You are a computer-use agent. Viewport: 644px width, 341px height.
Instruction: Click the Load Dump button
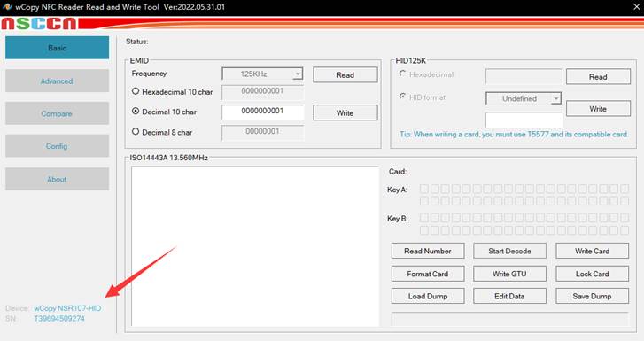[x=428, y=296]
